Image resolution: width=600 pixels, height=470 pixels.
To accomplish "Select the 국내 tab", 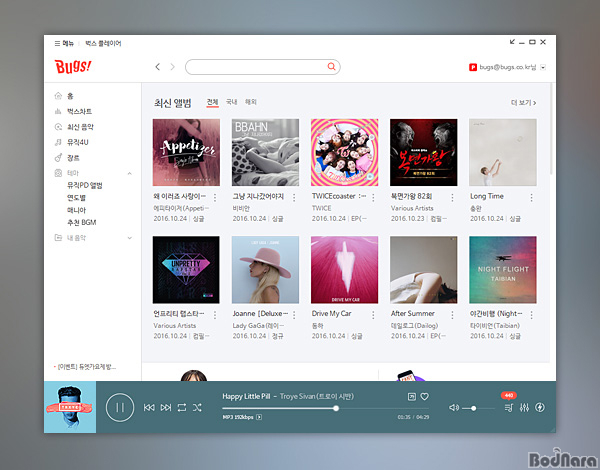I will 232,102.
